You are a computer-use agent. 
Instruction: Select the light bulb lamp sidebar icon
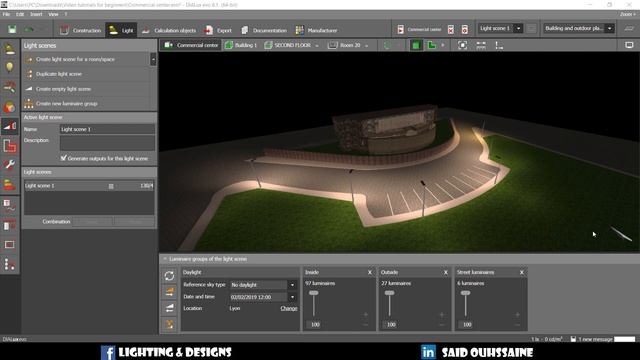[x=9, y=67]
